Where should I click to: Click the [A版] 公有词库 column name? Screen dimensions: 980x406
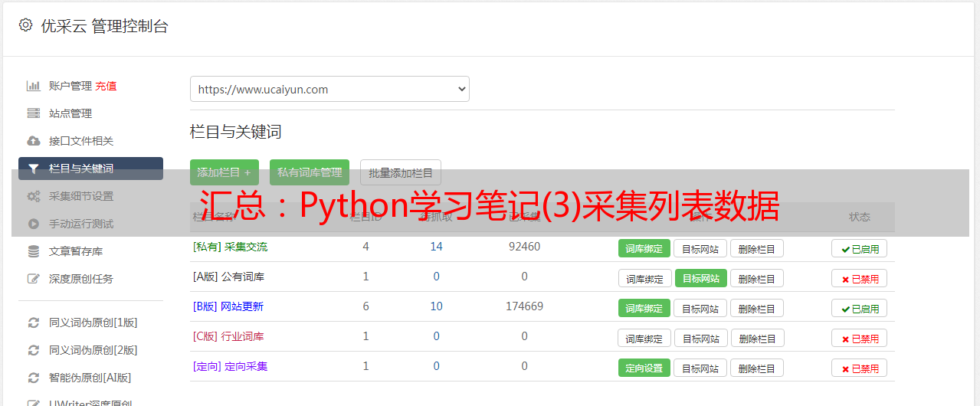click(x=228, y=277)
